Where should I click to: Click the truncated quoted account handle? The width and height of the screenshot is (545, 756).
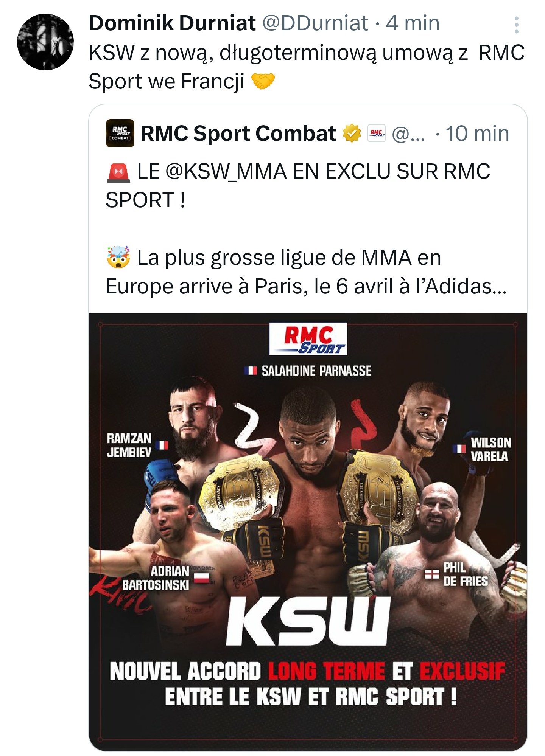(x=408, y=134)
